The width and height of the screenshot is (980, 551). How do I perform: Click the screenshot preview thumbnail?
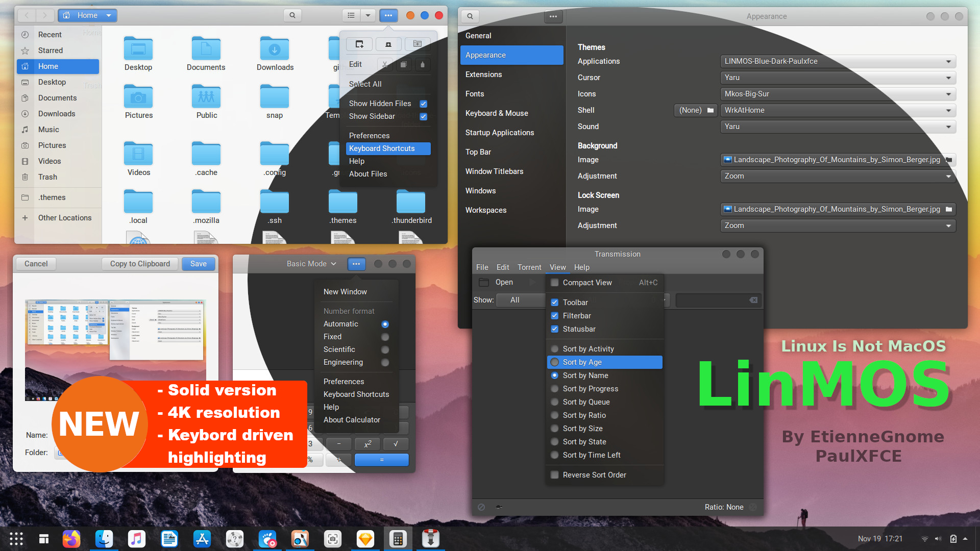[x=115, y=350]
